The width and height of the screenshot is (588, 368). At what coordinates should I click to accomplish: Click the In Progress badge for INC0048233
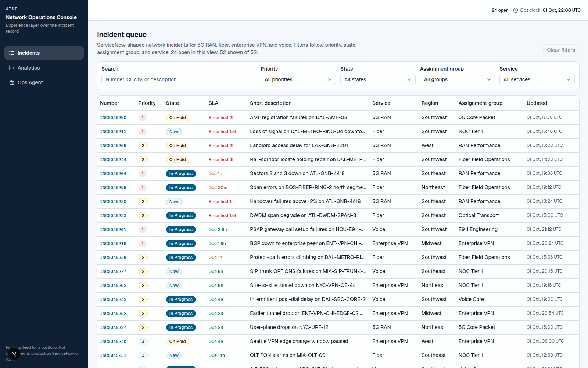click(x=181, y=216)
